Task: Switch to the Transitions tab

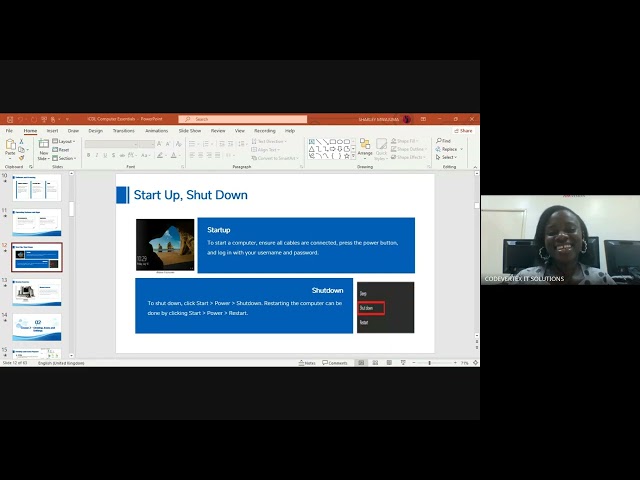Action: [x=124, y=131]
